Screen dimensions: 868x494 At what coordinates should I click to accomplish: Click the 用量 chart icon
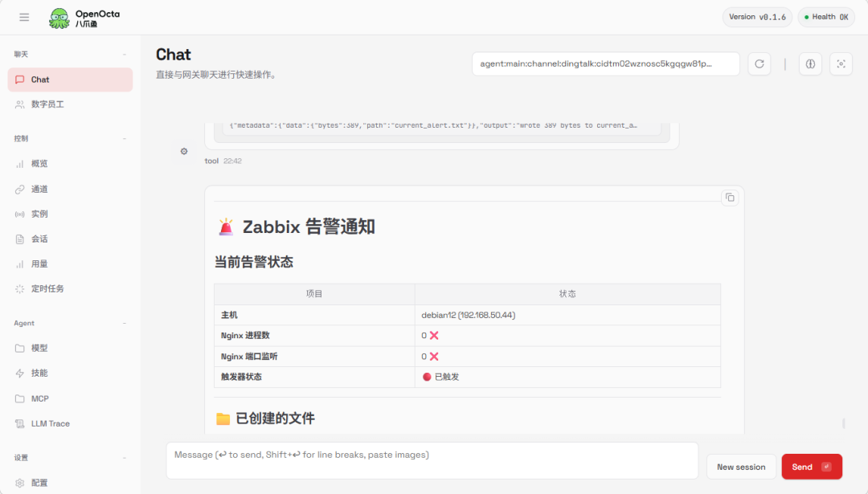coord(20,264)
